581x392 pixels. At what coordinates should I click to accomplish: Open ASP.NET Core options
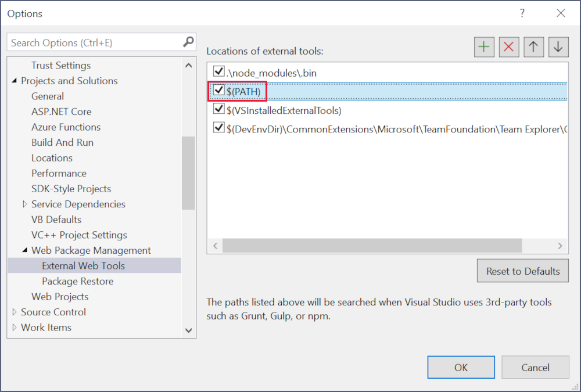click(x=61, y=112)
